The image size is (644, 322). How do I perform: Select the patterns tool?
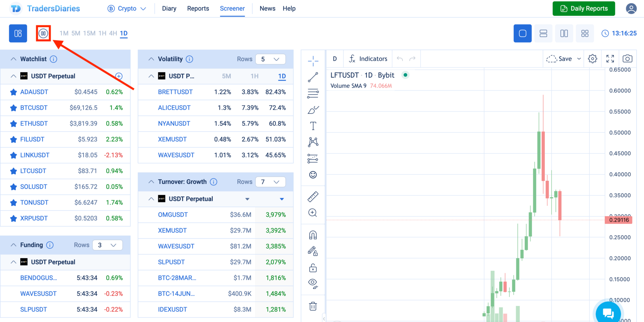(313, 142)
